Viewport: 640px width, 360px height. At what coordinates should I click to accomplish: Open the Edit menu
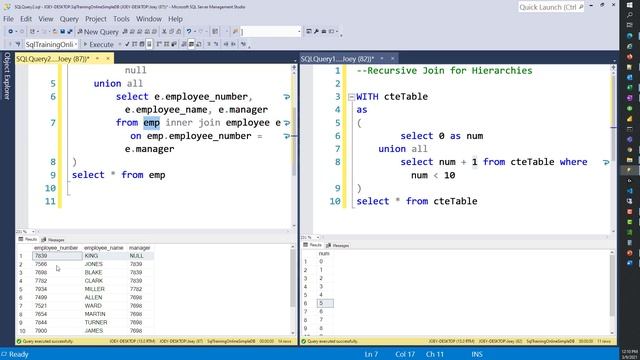pyautogui.click(x=26, y=19)
